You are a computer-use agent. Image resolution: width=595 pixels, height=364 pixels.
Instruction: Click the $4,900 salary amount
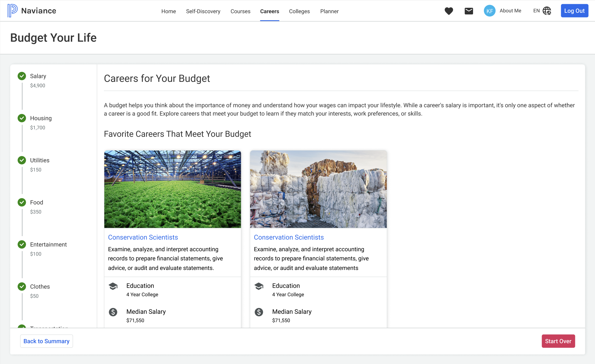pos(37,86)
